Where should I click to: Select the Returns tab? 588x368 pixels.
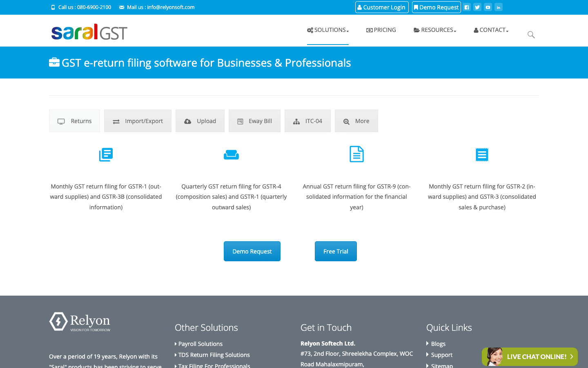pyautogui.click(x=74, y=121)
